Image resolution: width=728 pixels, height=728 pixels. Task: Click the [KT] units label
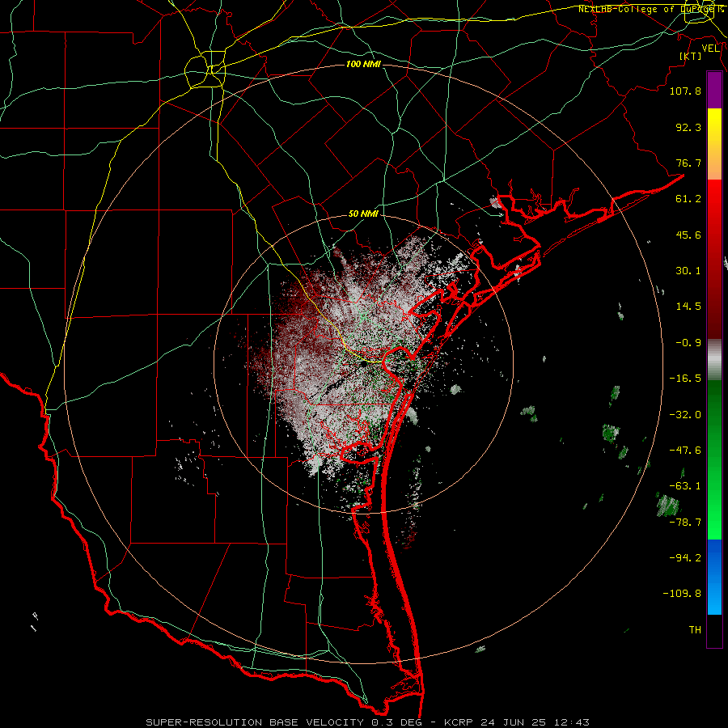pos(691,56)
